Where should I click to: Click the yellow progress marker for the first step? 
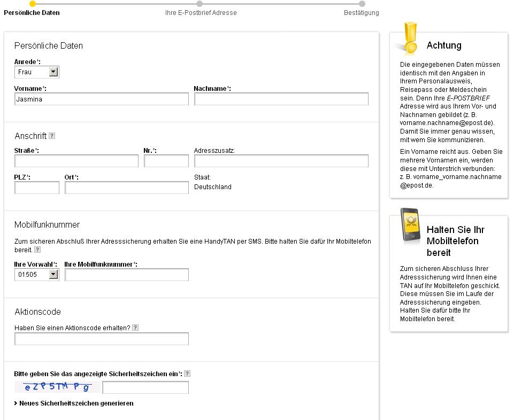coord(33,4)
